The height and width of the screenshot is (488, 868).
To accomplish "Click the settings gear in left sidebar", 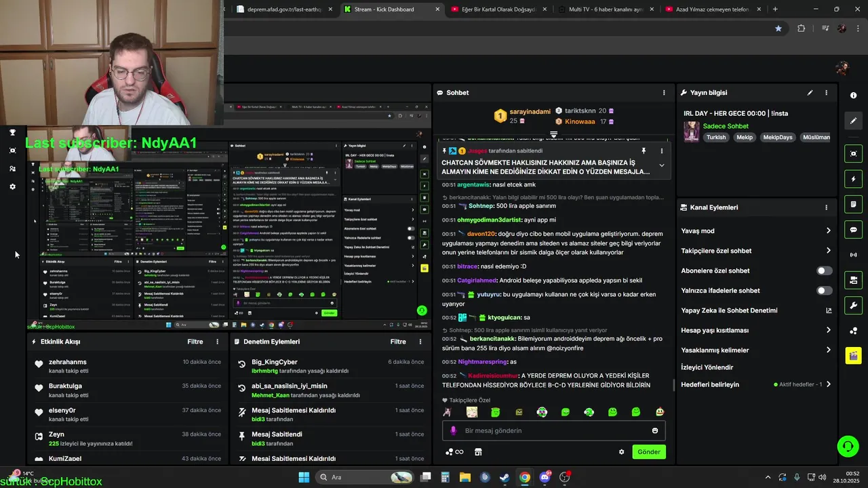I will click(12, 186).
